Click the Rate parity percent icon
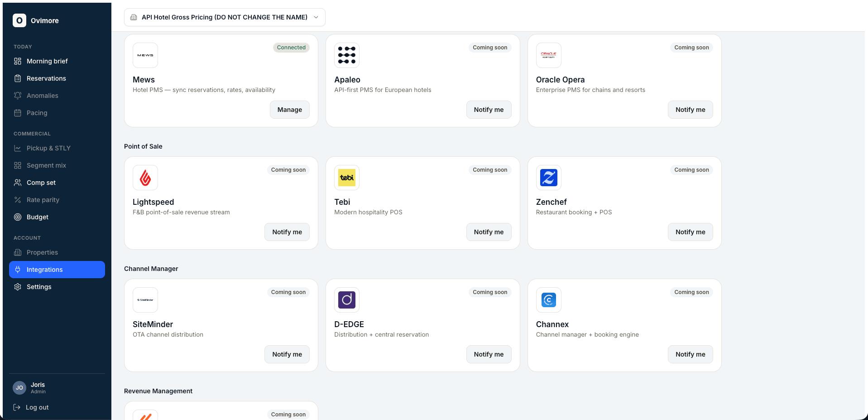This screenshot has width=868, height=420. click(18, 200)
